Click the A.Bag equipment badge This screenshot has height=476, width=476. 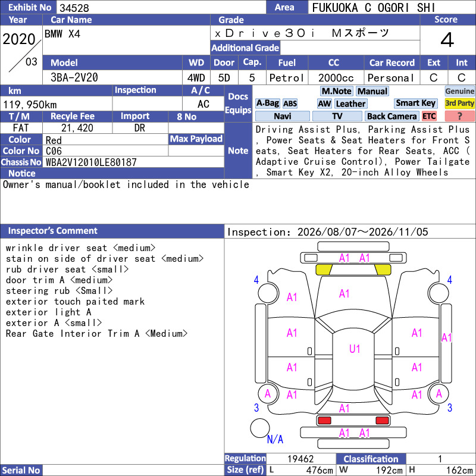coord(267,104)
